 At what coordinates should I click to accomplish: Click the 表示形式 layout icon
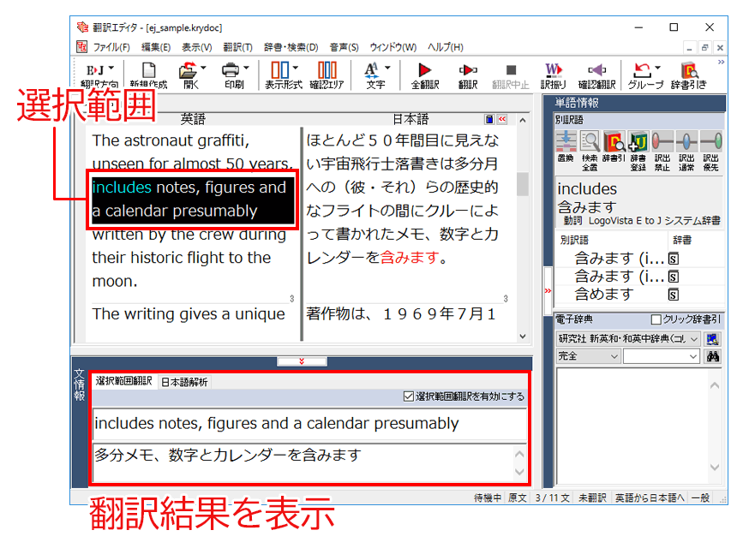[280, 71]
